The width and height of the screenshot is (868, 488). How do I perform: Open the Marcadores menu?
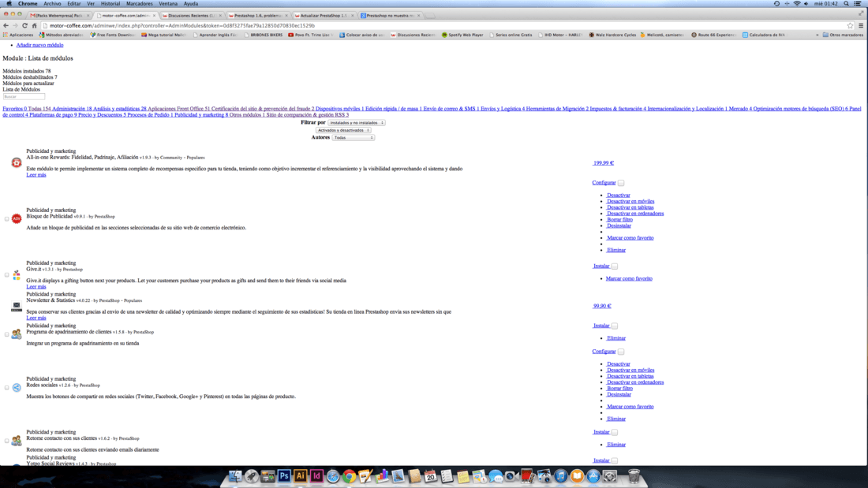pyautogui.click(x=139, y=3)
